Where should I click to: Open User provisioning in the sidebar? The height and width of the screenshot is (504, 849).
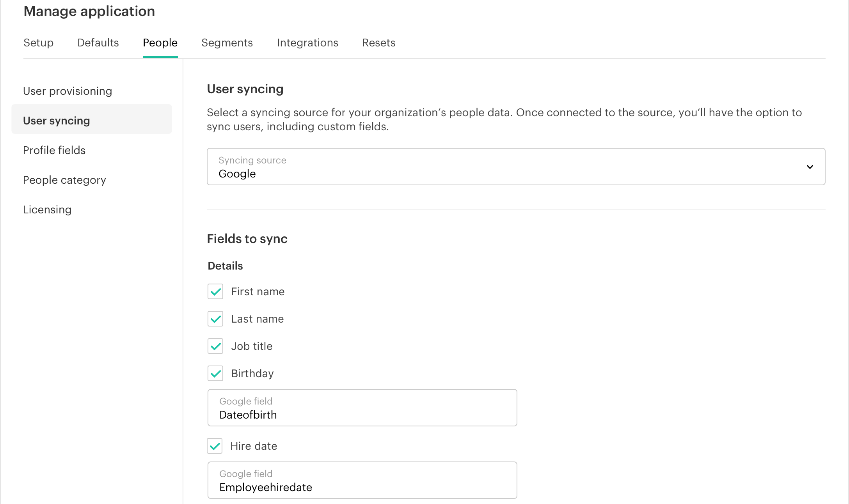[67, 91]
